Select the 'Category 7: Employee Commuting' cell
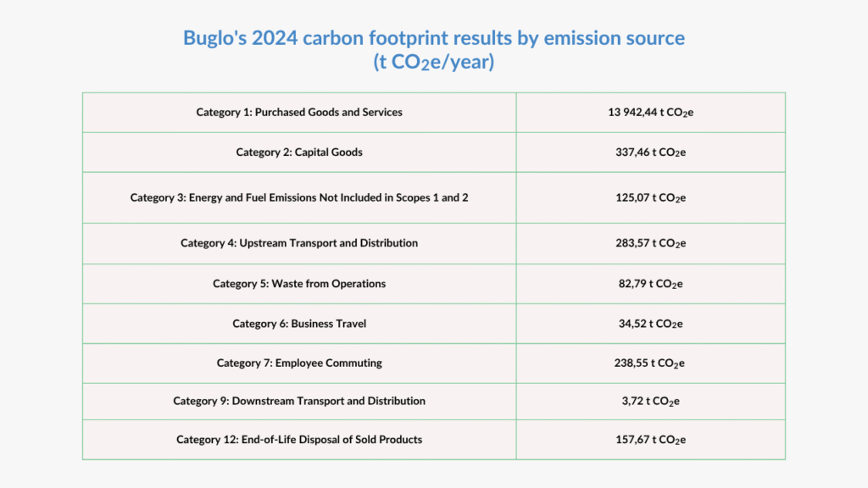868x488 pixels. 299,363
